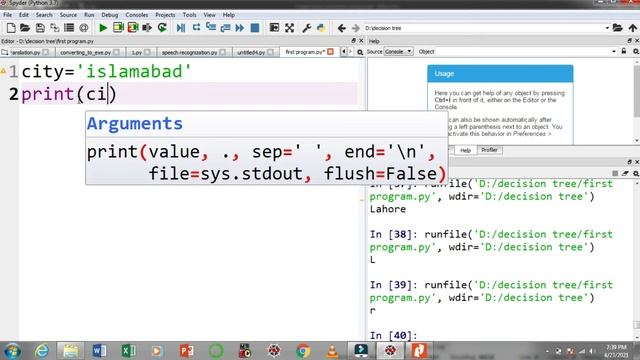Toggle fullscreen mode icon
The height and width of the screenshot is (360, 640).
[289, 28]
